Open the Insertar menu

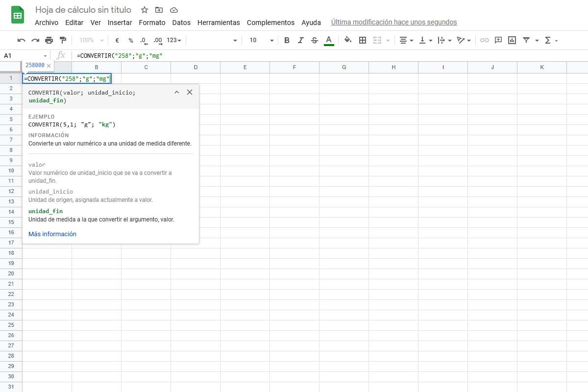click(120, 23)
